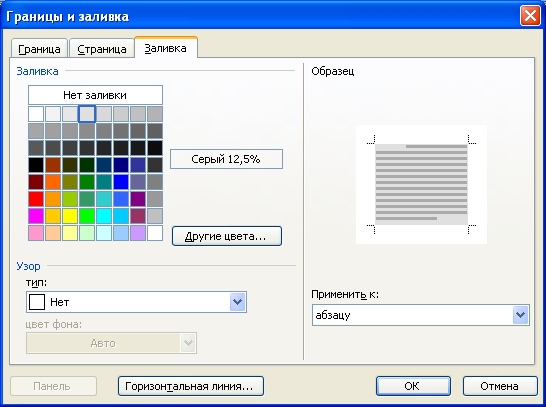Select the light blue swatch beside violet
Screen dimensions: 546x407
coord(121,199)
